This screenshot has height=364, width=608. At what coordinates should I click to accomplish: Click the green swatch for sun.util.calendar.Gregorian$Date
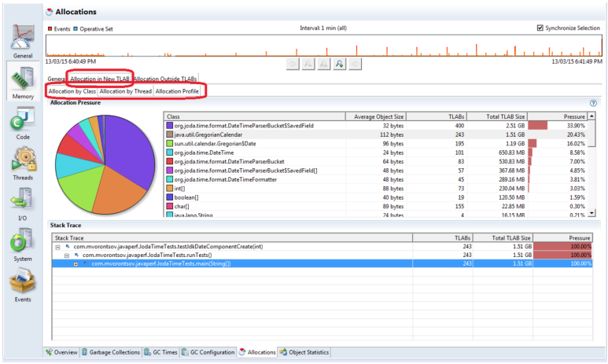169,143
